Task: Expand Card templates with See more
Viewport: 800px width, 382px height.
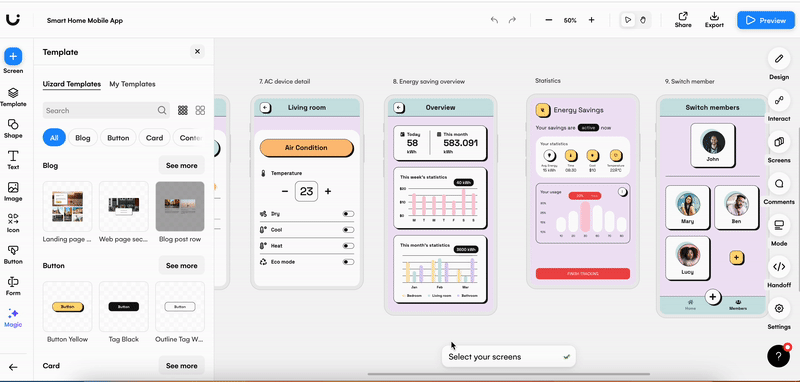Action: pos(181,366)
